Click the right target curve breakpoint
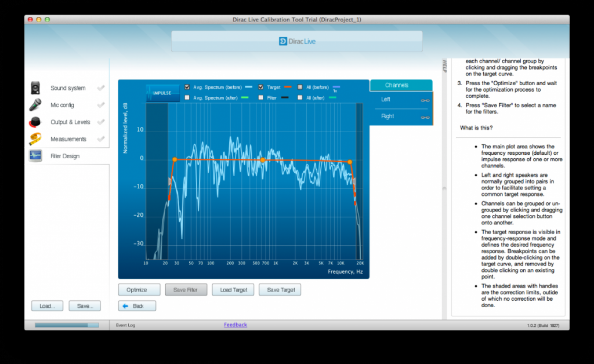 [x=350, y=162]
